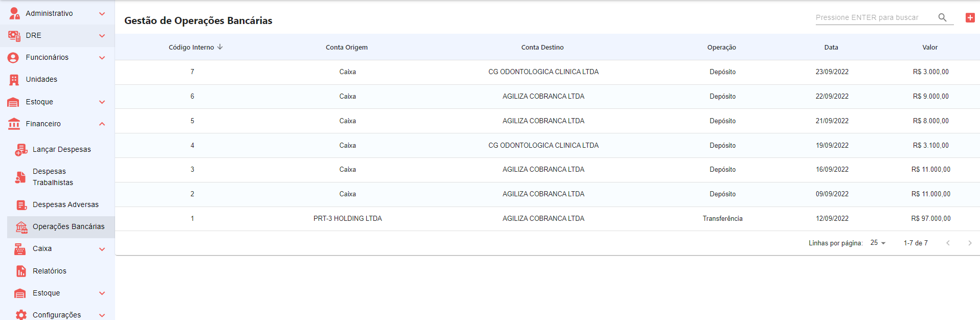Click the magnifying glass search icon
Image resolution: width=980 pixels, height=320 pixels.
[942, 17]
